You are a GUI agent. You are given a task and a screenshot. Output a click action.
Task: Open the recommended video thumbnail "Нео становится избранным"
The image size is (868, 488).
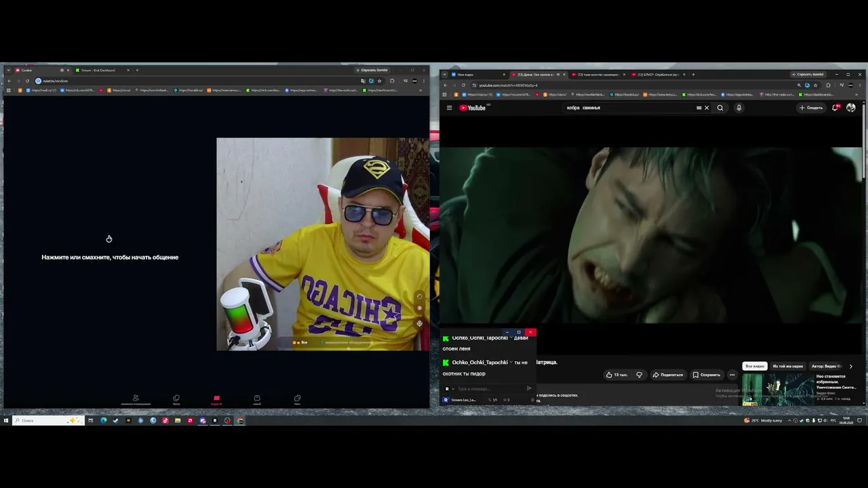[x=778, y=389]
